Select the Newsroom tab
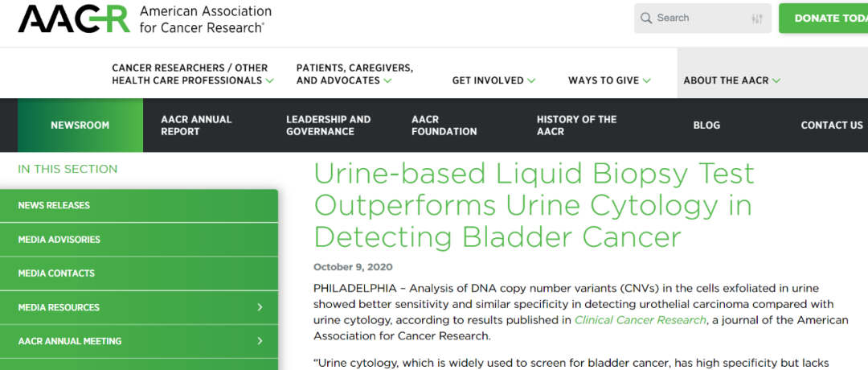The height and width of the screenshot is (370, 868). [x=80, y=125]
